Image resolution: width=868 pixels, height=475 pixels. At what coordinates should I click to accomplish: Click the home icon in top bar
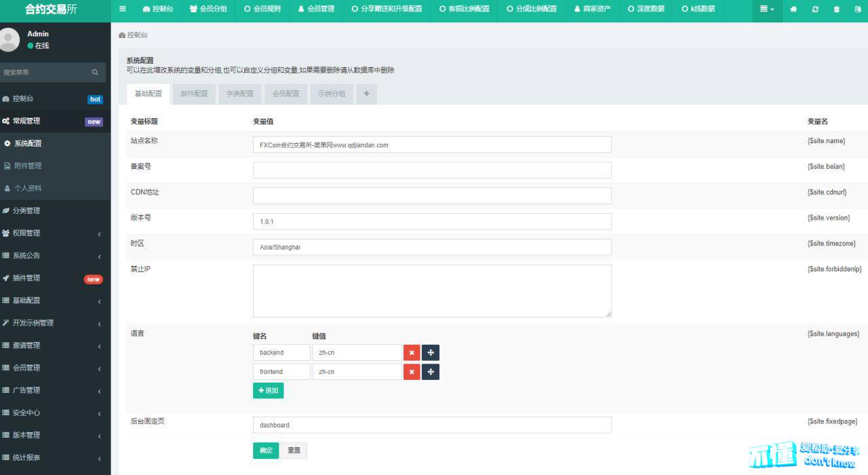click(x=794, y=9)
